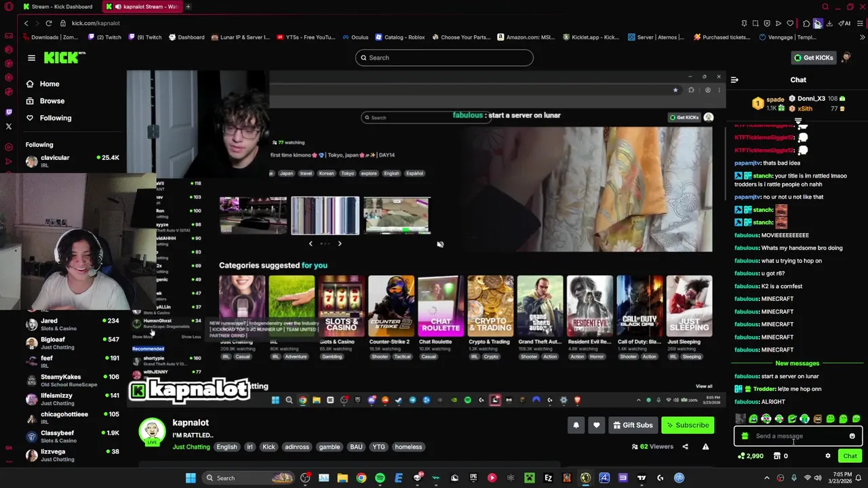
Task: Open File Explorer from the taskbar
Action: [342, 478]
